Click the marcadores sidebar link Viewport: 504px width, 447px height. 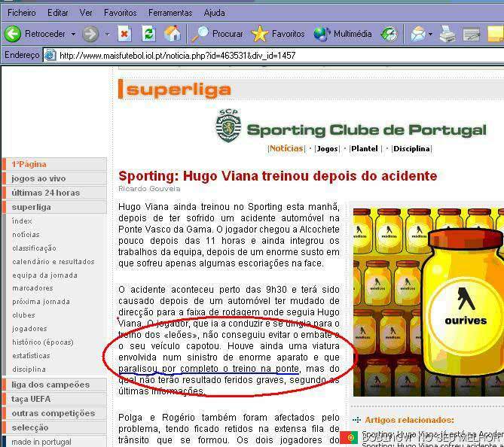tap(32, 288)
